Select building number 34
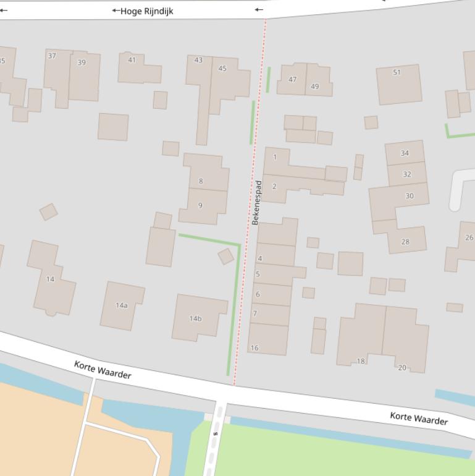Viewport: 475px width, 476px height. [x=405, y=153]
